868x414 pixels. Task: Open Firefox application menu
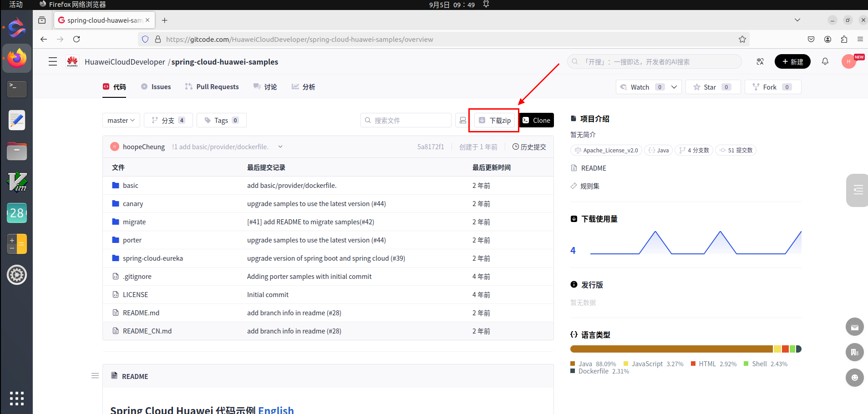click(860, 39)
